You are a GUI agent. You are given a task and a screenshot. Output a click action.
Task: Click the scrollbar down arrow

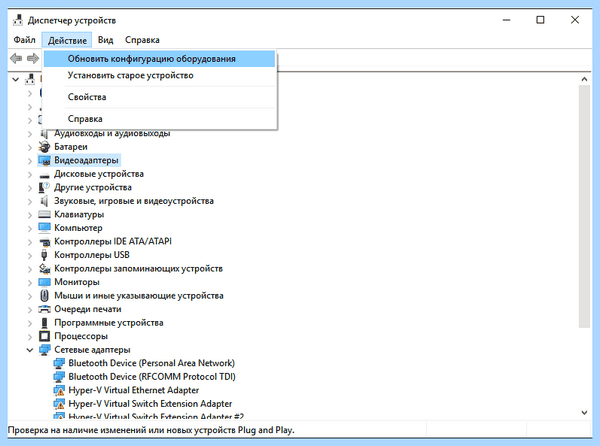click(584, 413)
